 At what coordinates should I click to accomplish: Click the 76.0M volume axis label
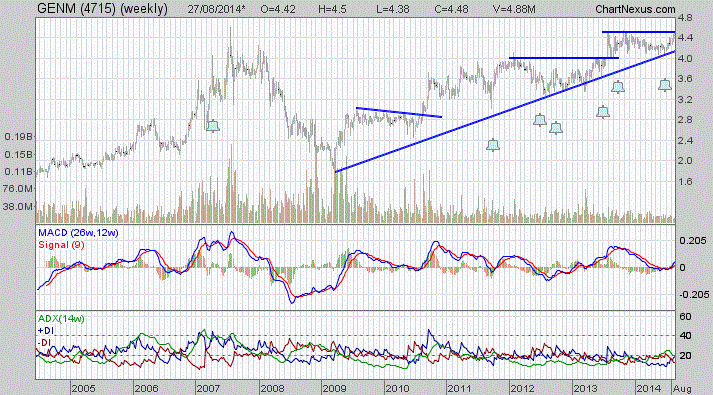18,188
